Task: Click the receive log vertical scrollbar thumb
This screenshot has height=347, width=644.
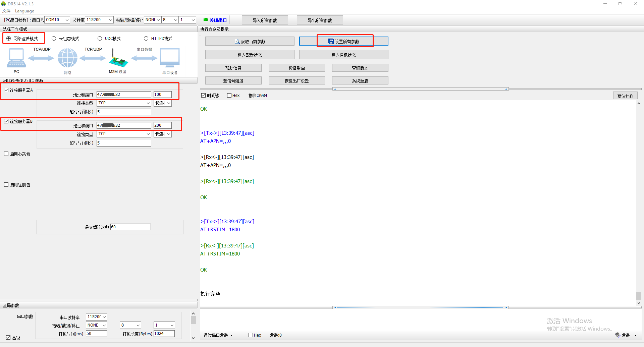Action: [x=639, y=295]
